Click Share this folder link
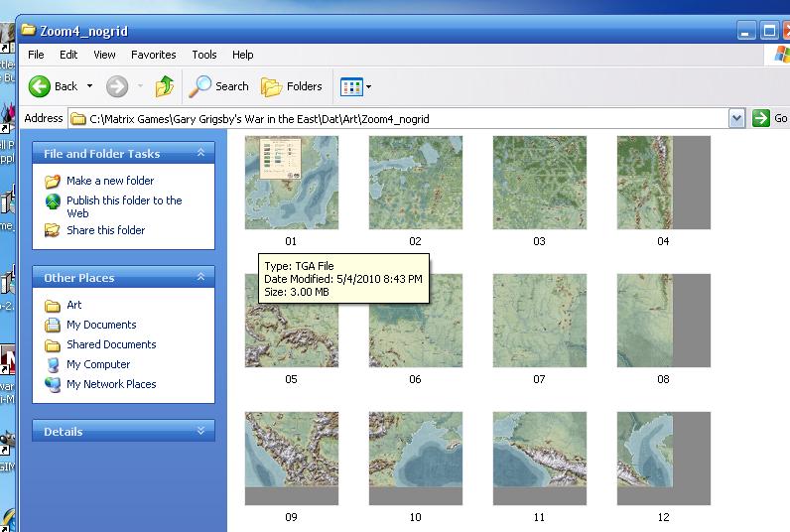Viewport: 790px width, 532px height. point(106,230)
